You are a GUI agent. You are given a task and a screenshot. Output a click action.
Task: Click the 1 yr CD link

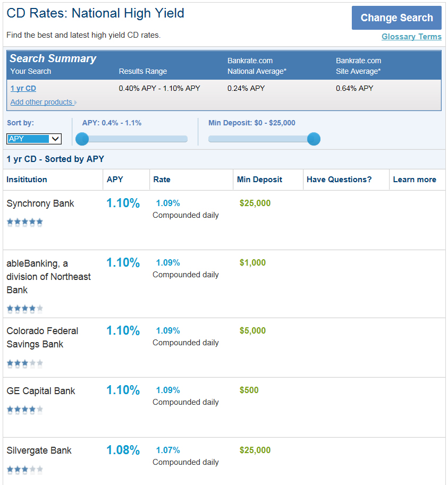23,88
